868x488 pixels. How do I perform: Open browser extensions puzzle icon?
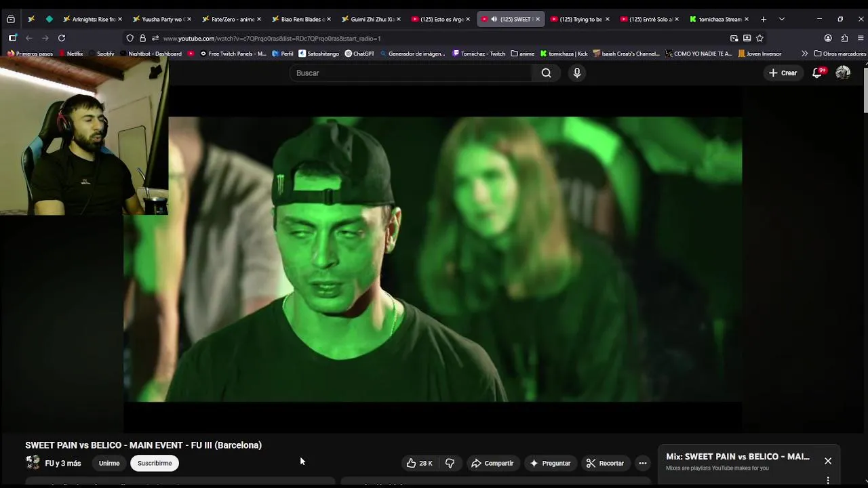tap(844, 38)
